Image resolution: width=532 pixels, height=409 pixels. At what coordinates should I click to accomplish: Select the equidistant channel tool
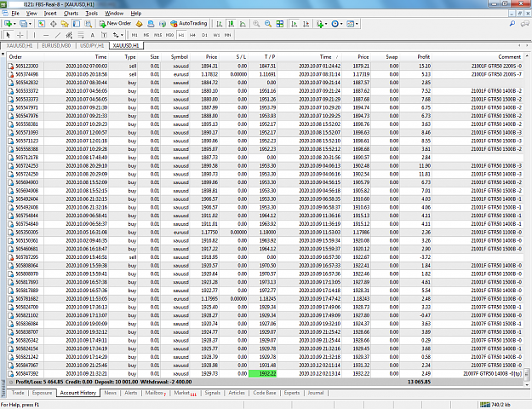69,35
